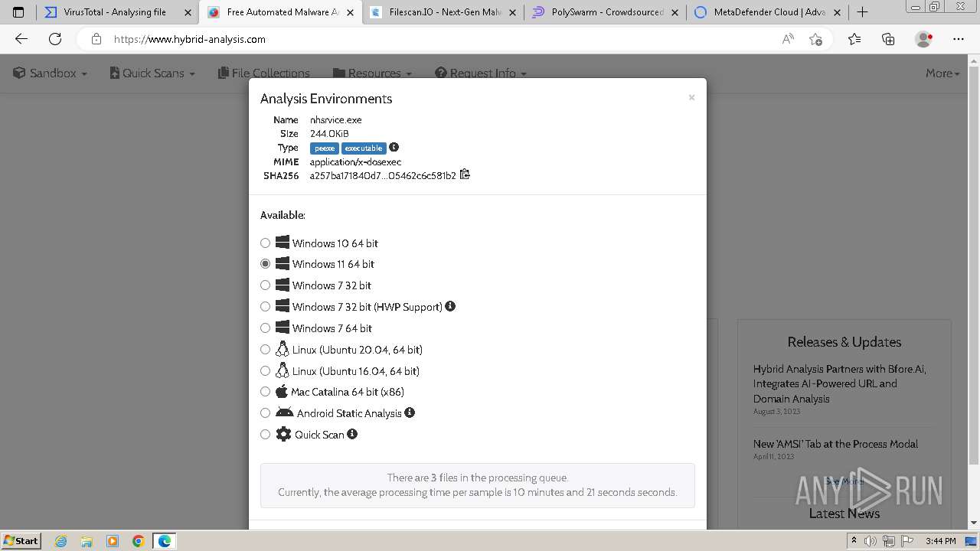The image size is (980, 551).
Task: Select the Windows 7 64 bit radio button
Action: pyautogui.click(x=265, y=328)
